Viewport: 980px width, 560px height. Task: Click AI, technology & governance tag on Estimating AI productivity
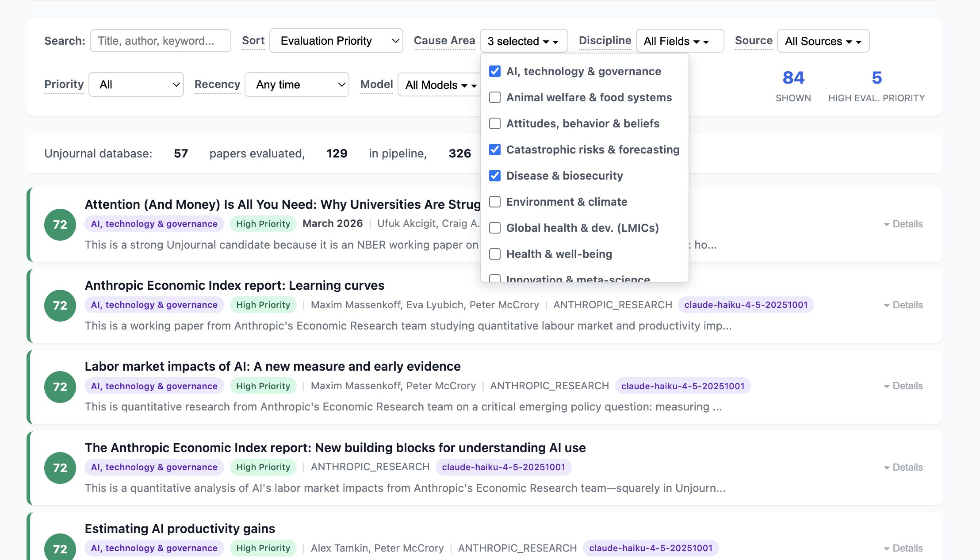[154, 548]
